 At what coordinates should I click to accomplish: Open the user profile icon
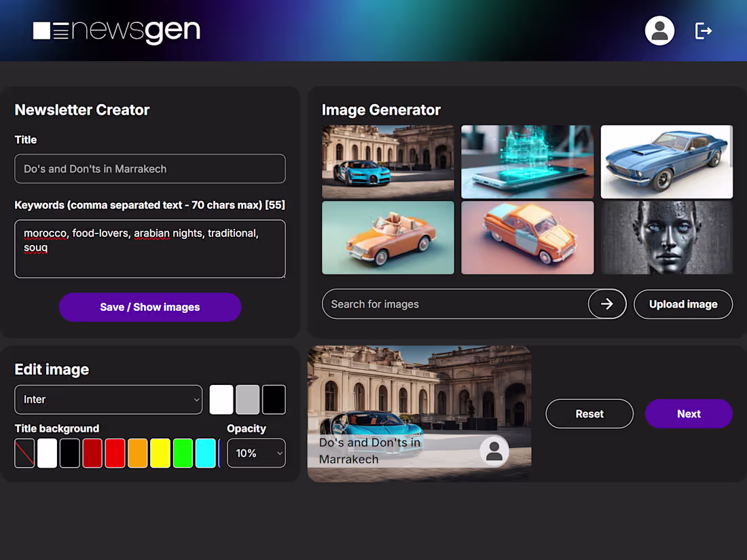point(659,31)
